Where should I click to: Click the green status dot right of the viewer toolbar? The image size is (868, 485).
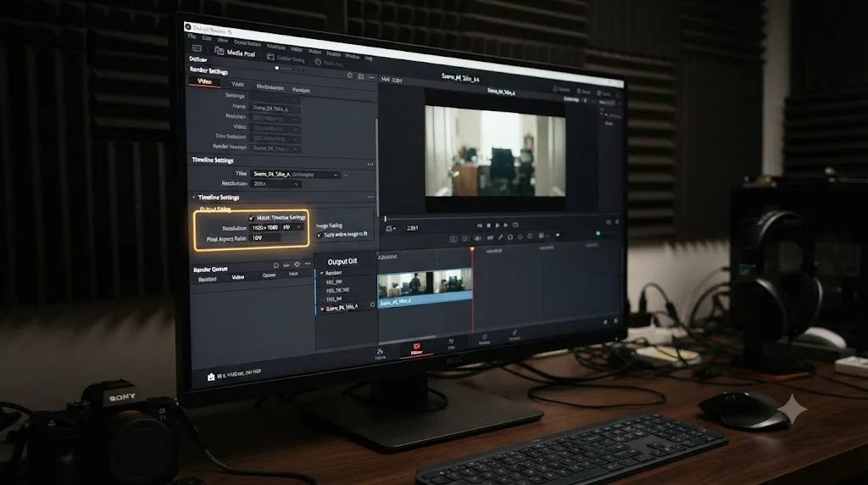pos(598,234)
